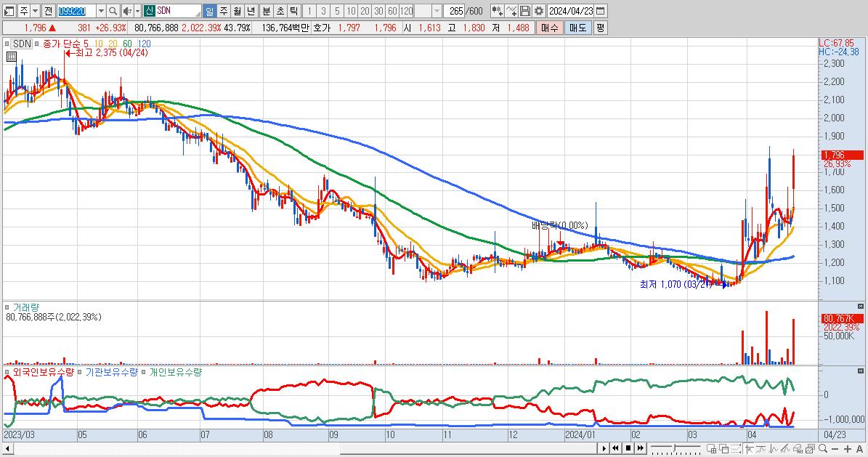Edit the date field 2024/04/23
This screenshot has width=868, height=457.
point(571,10)
